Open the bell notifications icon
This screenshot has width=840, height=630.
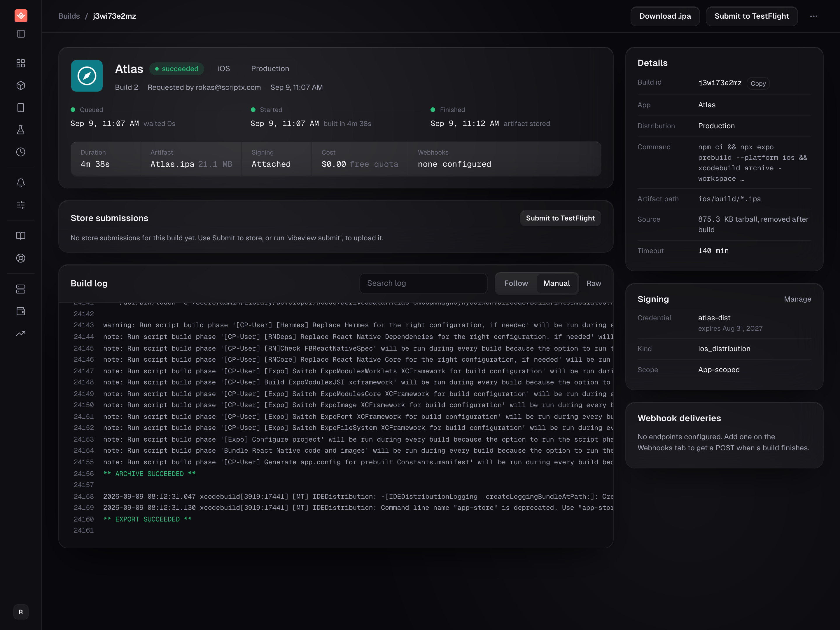(21, 183)
